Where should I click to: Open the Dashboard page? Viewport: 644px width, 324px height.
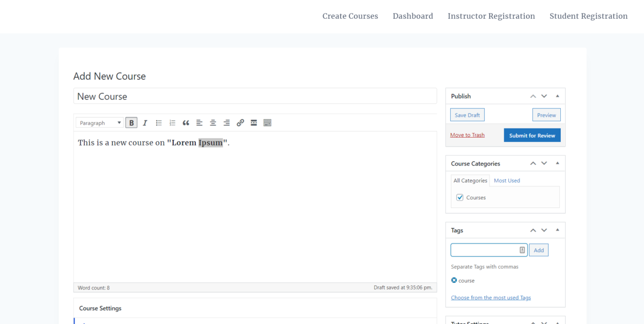[x=413, y=16]
